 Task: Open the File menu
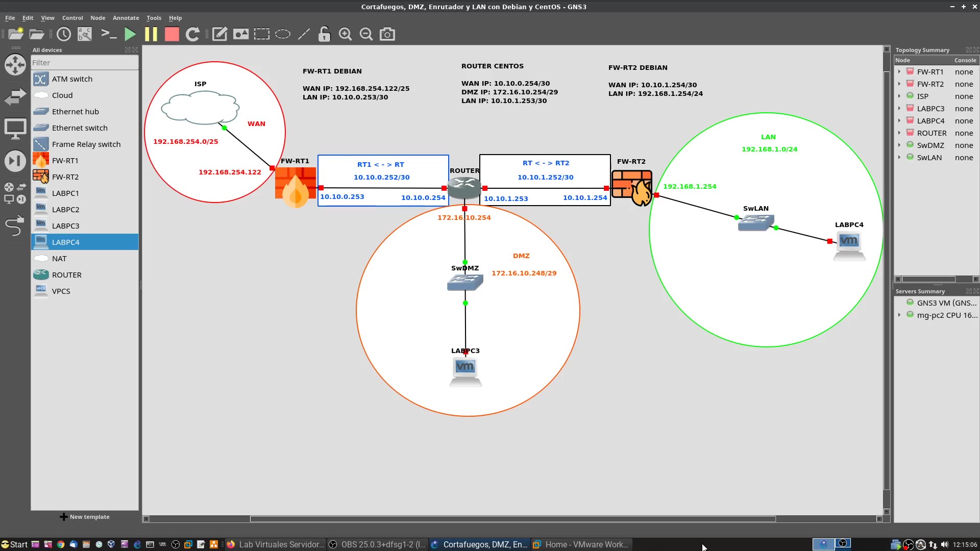coord(10,18)
